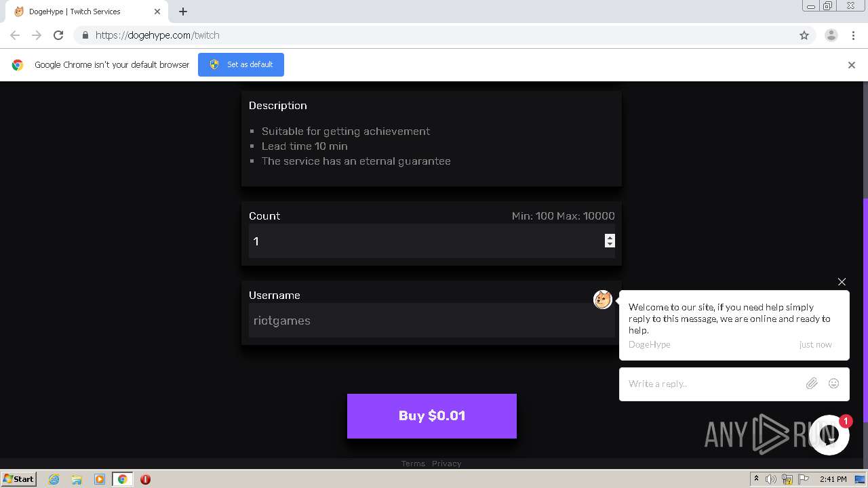Click 'Lead time 10 min' description line
Screen dimensions: 868x488
(304, 146)
